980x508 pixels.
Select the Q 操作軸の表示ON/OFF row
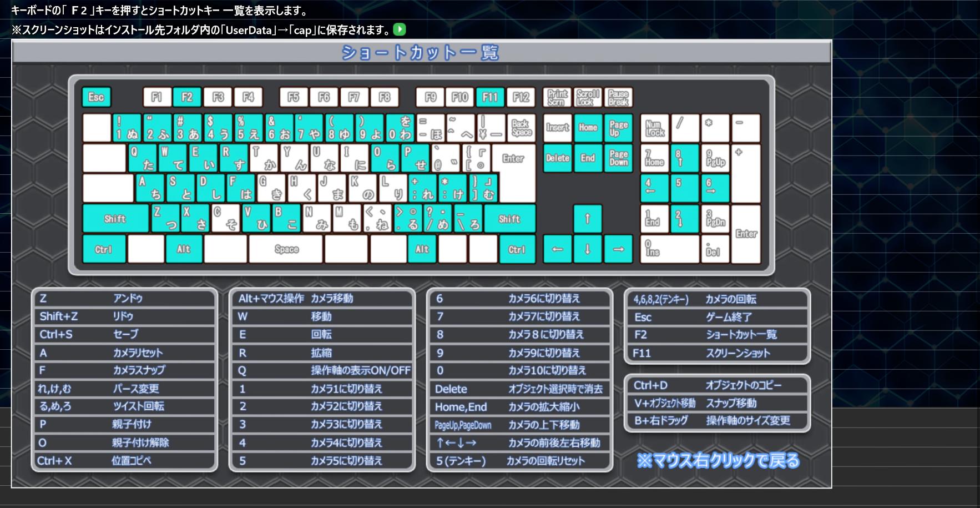(x=322, y=370)
